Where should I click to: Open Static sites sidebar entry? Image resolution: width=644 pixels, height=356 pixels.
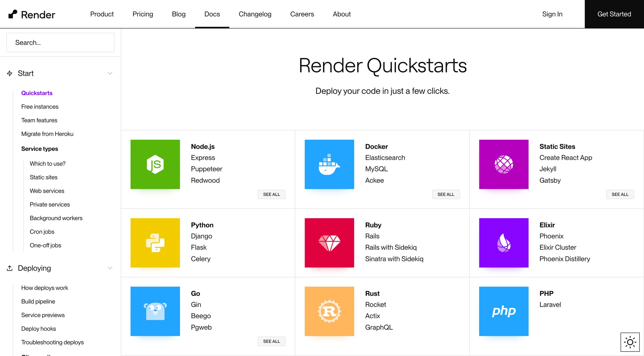click(43, 177)
